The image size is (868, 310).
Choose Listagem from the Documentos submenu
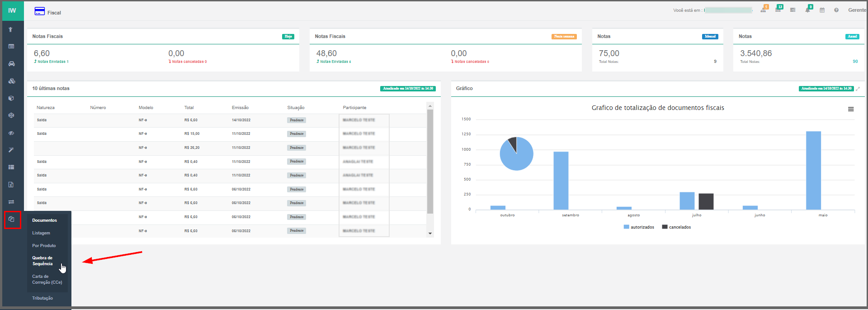click(41, 233)
